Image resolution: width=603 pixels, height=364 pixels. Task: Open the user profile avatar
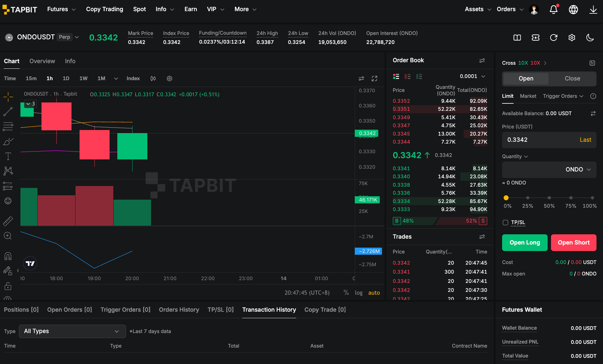point(534,10)
